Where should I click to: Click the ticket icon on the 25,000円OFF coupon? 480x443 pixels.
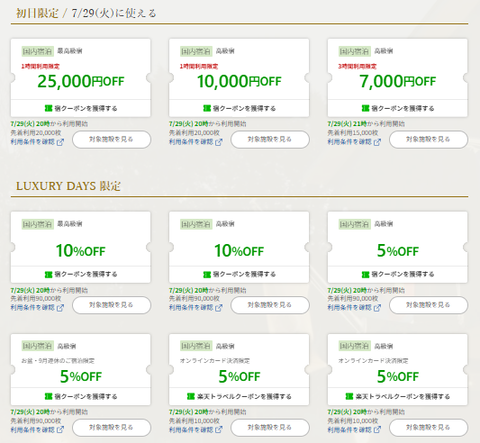click(49, 108)
